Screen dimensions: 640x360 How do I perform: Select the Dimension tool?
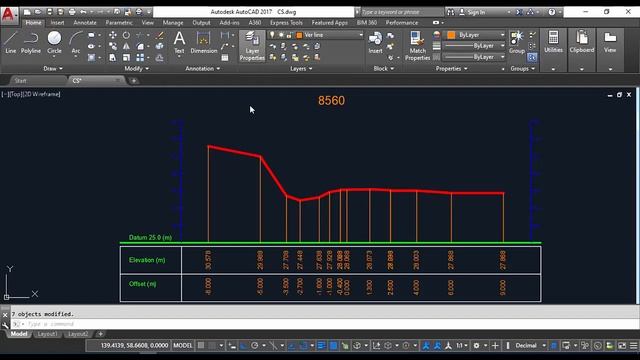click(203, 43)
